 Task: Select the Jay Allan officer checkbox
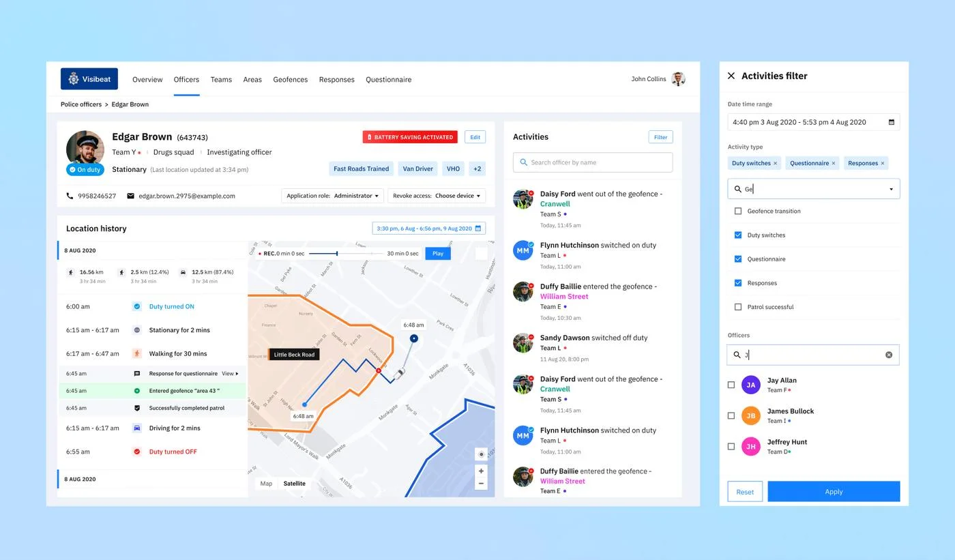pyautogui.click(x=731, y=385)
